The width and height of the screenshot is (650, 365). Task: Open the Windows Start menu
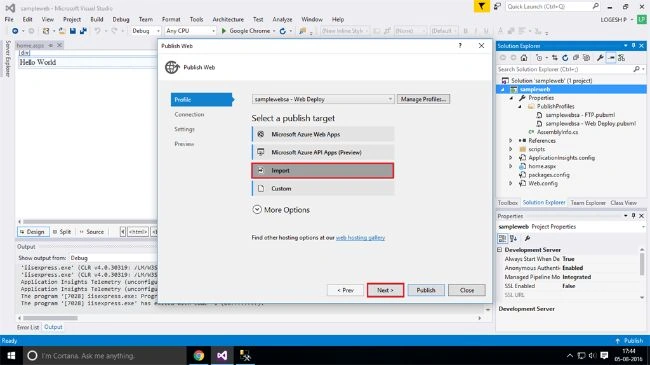pos(11,355)
